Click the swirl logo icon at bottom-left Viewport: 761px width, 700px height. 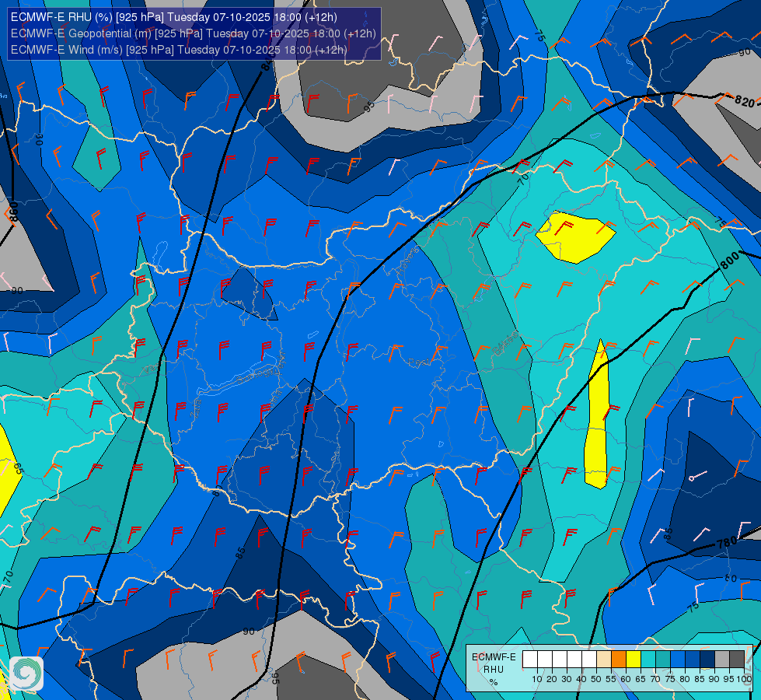point(26,674)
